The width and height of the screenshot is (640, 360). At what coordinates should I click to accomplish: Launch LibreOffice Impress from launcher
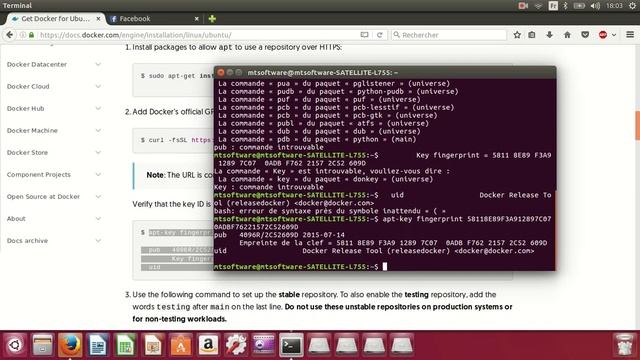[153, 345]
